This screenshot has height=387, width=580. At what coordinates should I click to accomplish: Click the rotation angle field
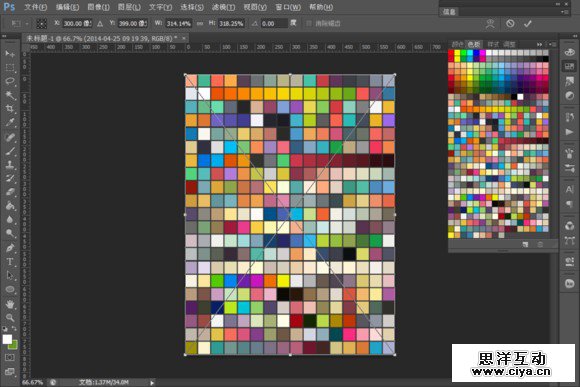coord(274,24)
